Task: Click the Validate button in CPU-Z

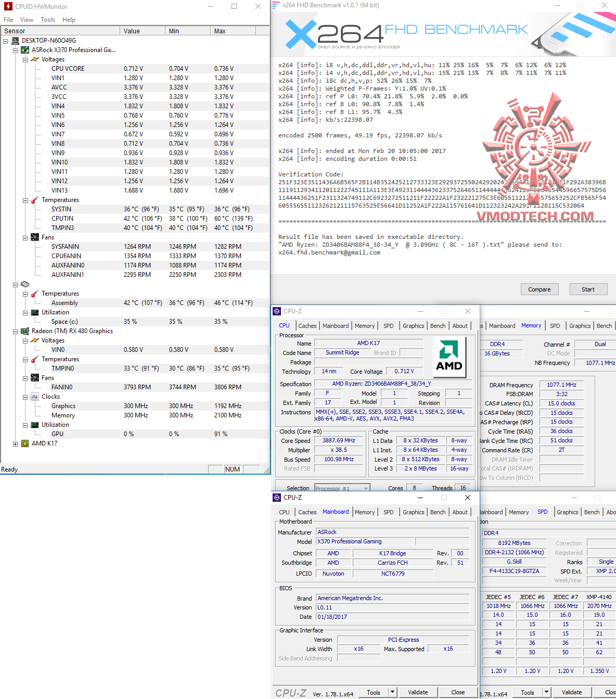Action: (418, 692)
